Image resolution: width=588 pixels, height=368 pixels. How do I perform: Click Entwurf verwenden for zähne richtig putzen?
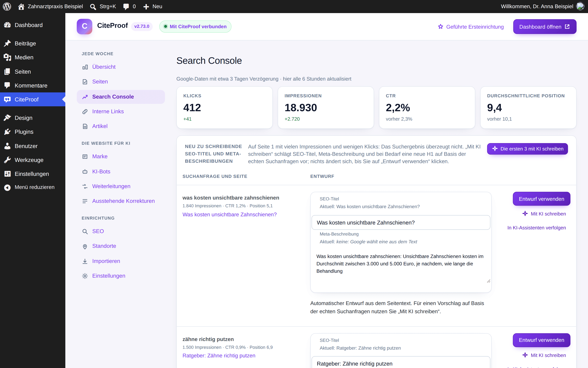pyautogui.click(x=542, y=340)
